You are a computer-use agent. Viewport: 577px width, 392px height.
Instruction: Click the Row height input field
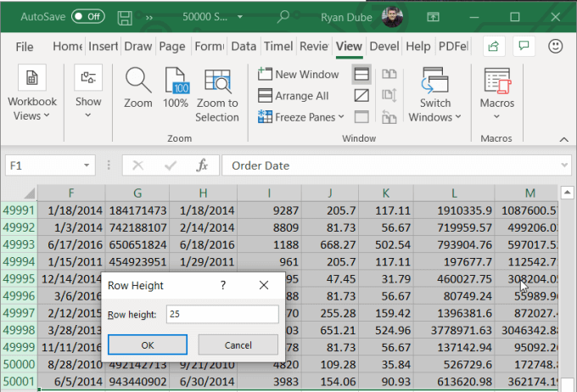click(221, 314)
